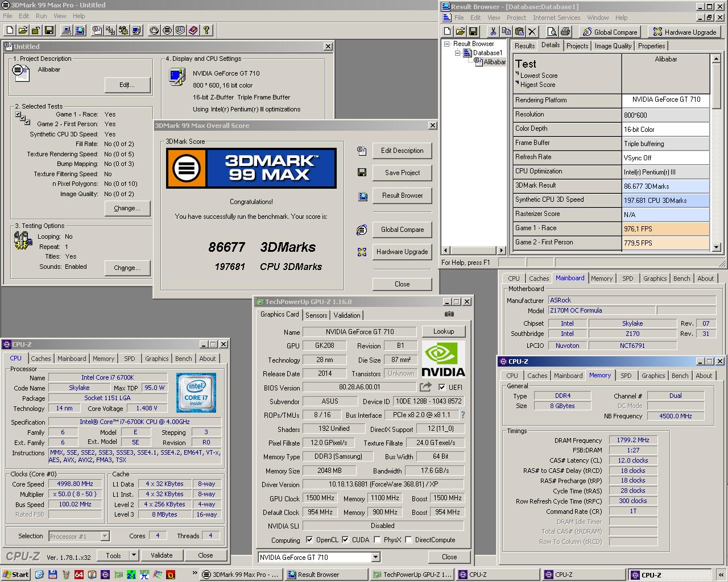
Task: Click the 3DMark logo circle icon in toolbar
Action: (x=167, y=30)
